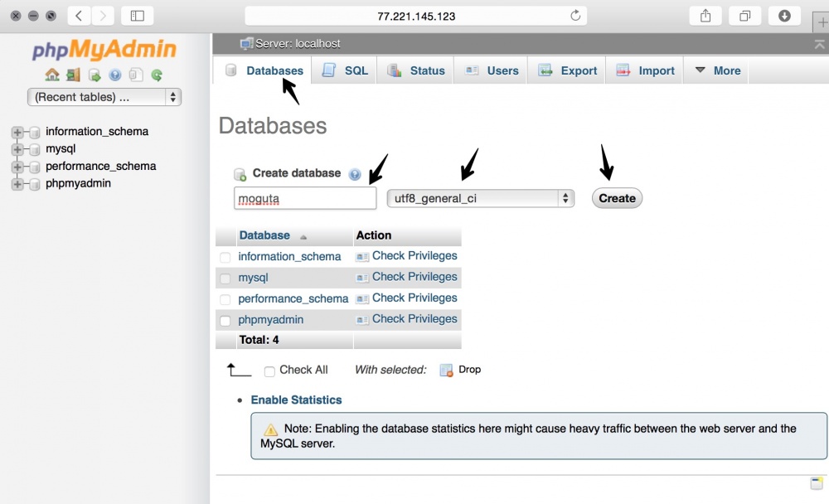Click the help icon beside Create database
Image resolution: width=829 pixels, height=504 pixels.
click(355, 174)
